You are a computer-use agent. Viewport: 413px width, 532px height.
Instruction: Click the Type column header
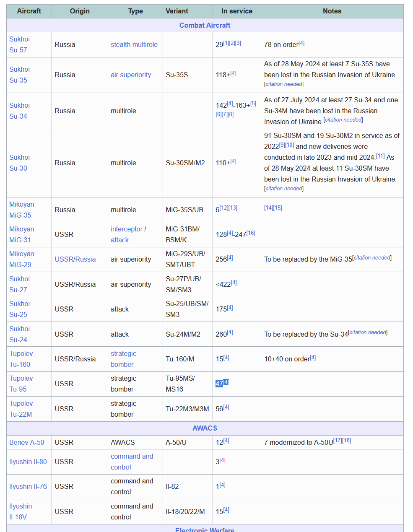135,11
